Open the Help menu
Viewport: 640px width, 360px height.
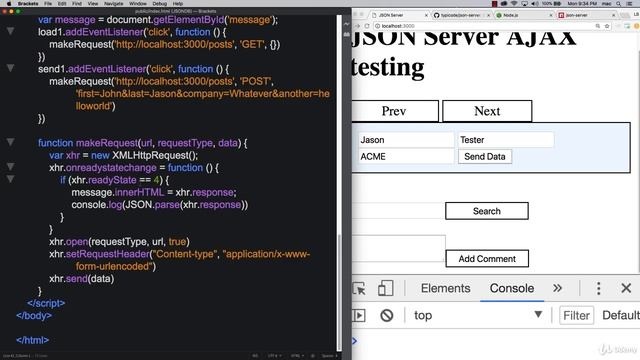click(x=178, y=3)
